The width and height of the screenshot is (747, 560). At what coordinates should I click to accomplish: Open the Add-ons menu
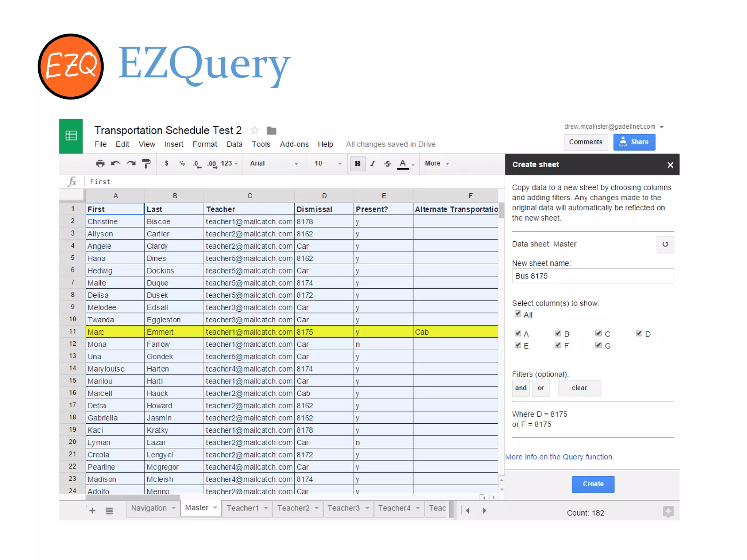[x=294, y=144]
